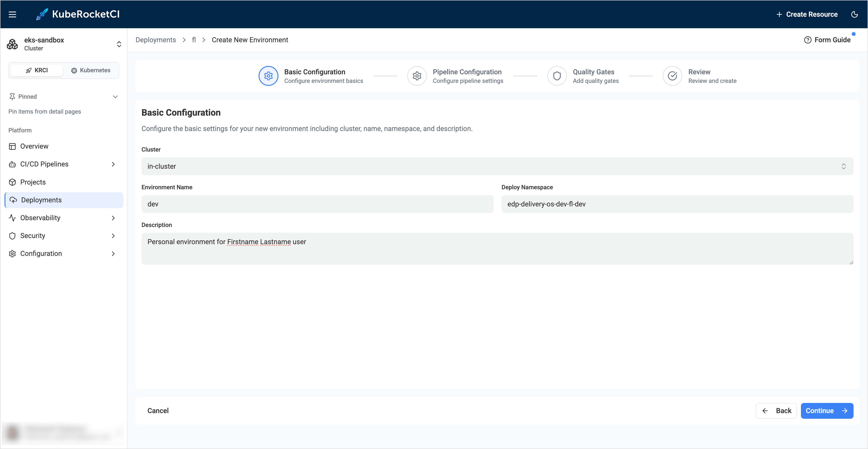Click the Quality Gates step title
The width and height of the screenshot is (868, 449).
tap(593, 72)
